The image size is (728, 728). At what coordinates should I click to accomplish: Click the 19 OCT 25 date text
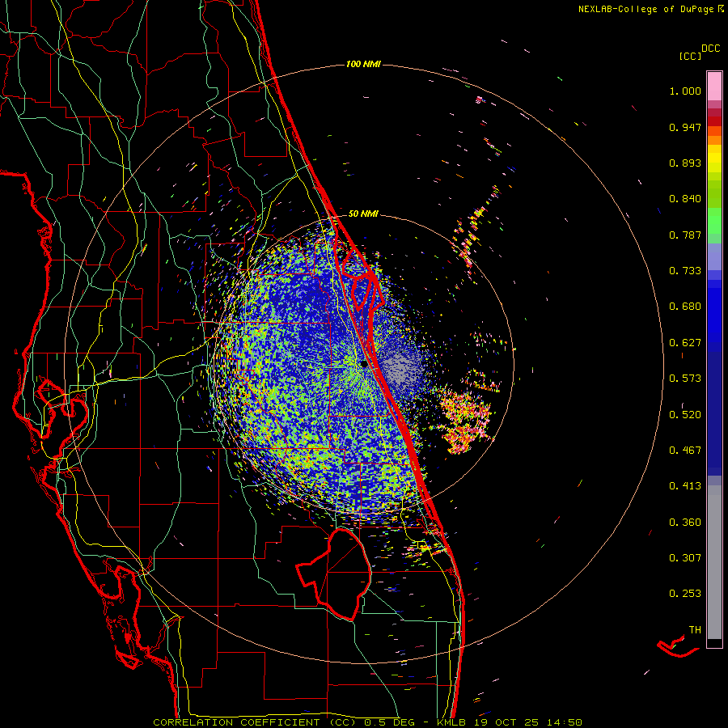[506, 722]
